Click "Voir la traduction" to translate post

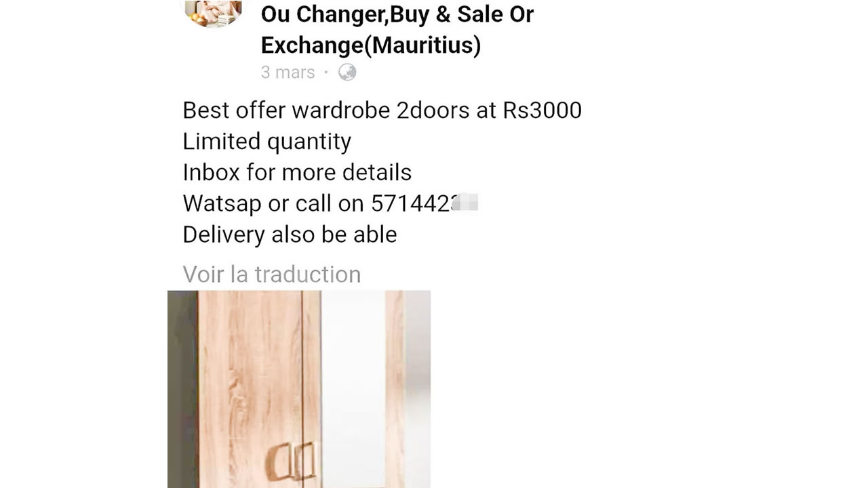point(272,274)
